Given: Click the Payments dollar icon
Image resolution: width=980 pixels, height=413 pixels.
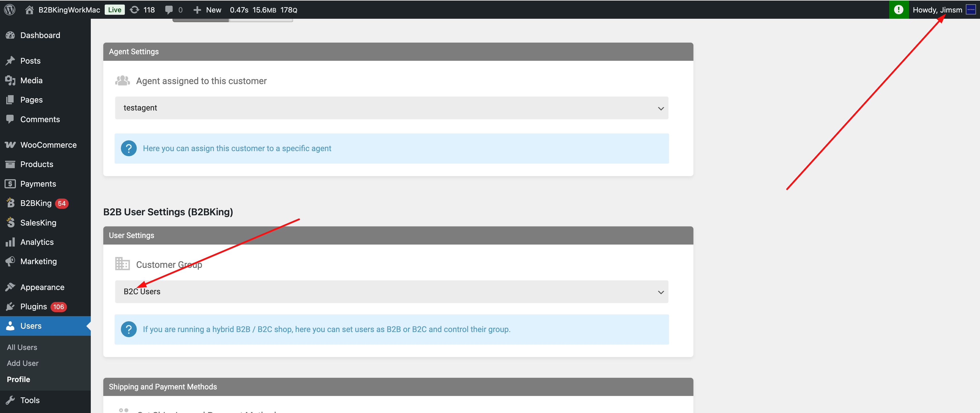Looking at the screenshot, I should tap(10, 184).
